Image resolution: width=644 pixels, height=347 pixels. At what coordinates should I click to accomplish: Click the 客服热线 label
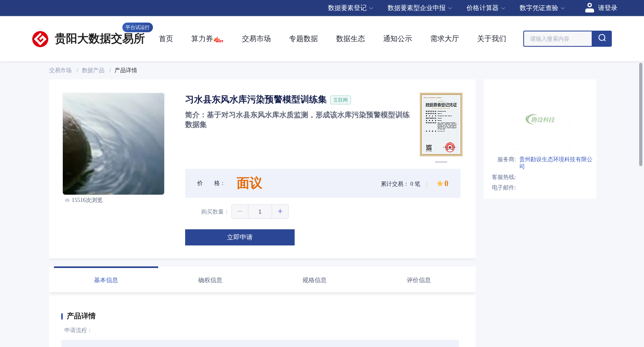click(504, 177)
